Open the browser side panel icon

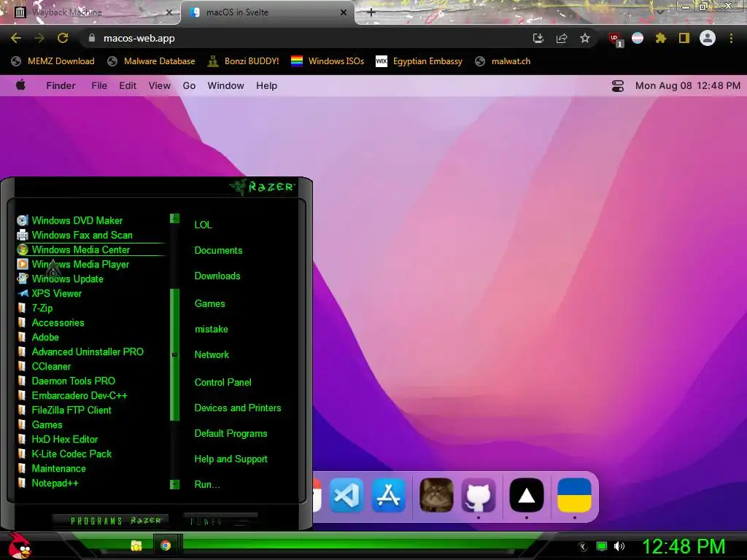tap(684, 38)
